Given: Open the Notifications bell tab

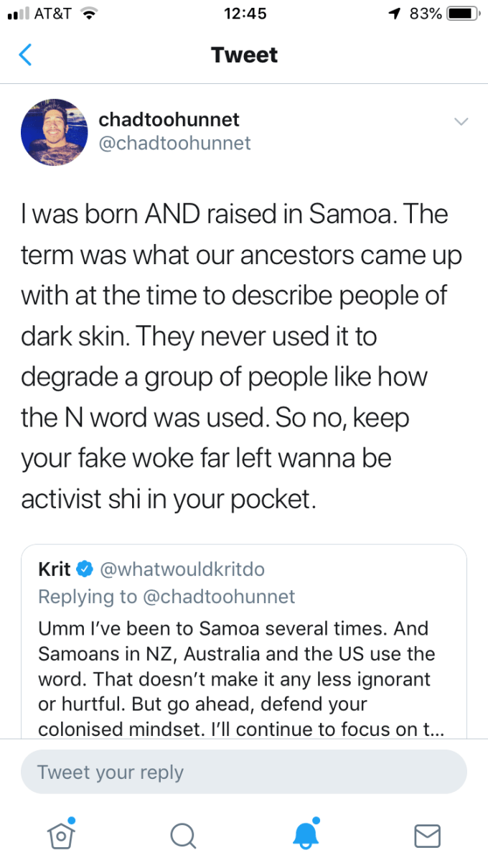Looking at the screenshot, I should (x=305, y=834).
